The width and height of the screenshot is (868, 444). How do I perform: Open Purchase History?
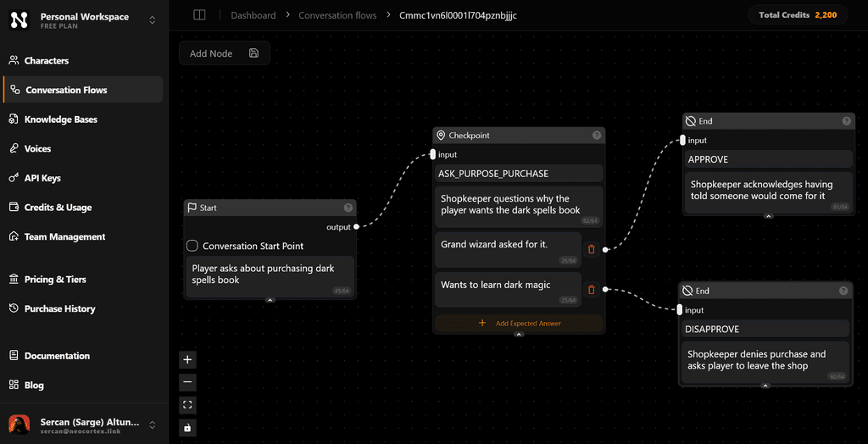(x=83, y=308)
